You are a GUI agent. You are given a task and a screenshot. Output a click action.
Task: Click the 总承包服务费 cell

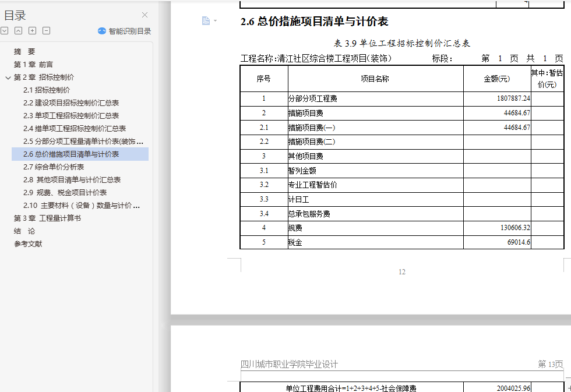375,214
